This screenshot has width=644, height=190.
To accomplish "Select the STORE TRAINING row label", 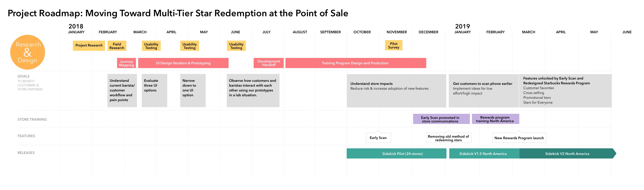I will coord(32,119).
